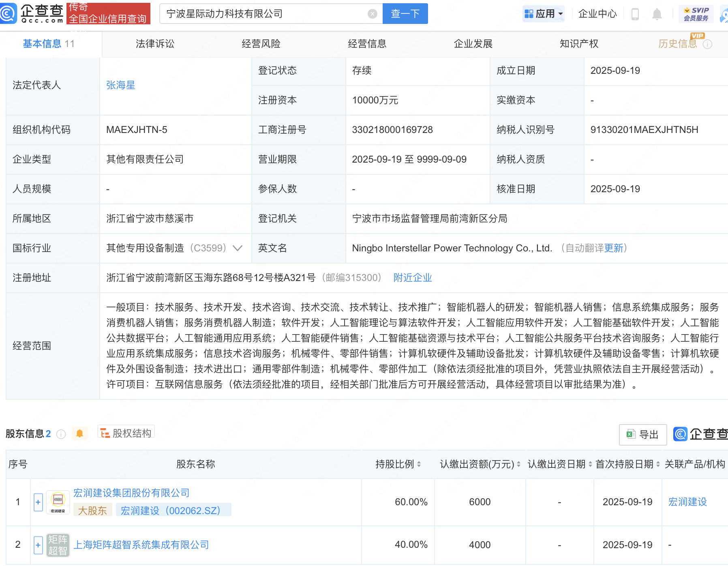The height and width of the screenshot is (566, 728).
Task: Export shareholder list with 导出 button
Action: pos(642,435)
